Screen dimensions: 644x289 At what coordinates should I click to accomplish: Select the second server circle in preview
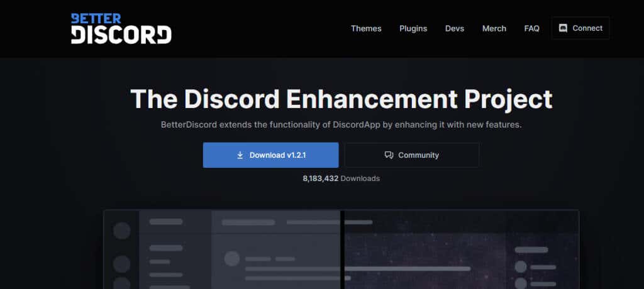pos(121,264)
